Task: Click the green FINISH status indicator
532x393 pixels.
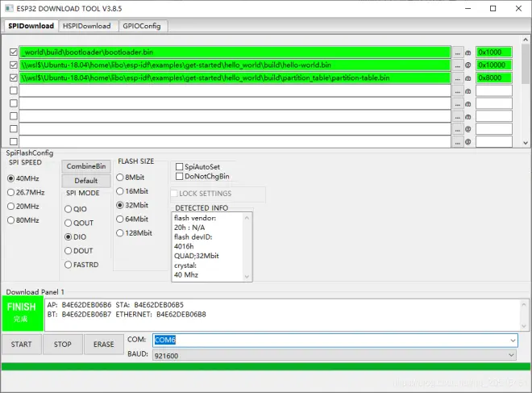Action: pyautogui.click(x=23, y=313)
